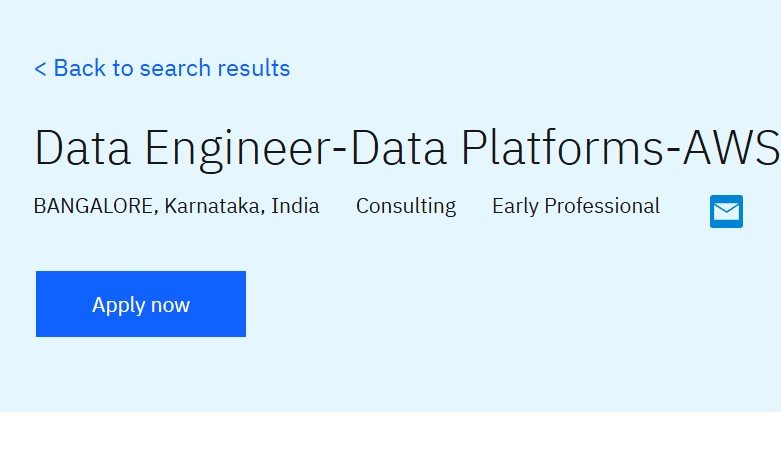
Task: Click the white area below the blue banner
Action: coord(390,434)
